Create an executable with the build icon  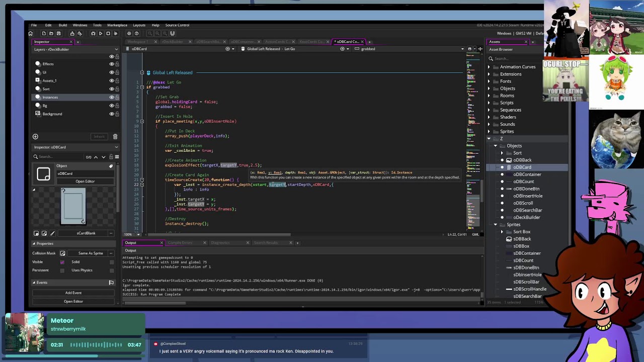(x=72, y=33)
